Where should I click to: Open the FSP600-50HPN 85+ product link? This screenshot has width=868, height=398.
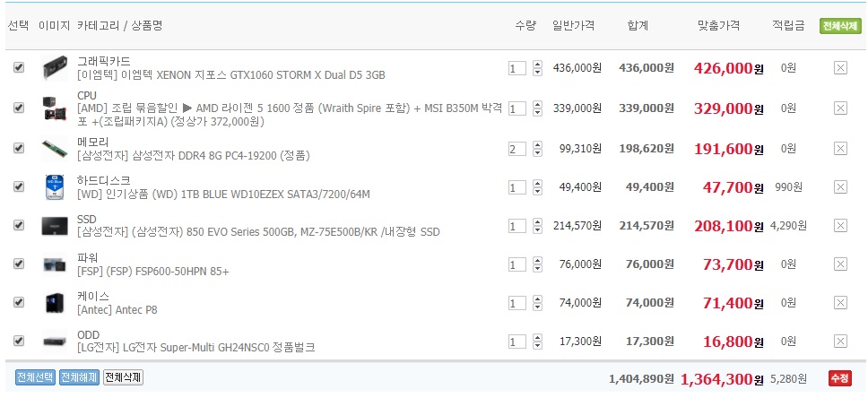(x=153, y=272)
